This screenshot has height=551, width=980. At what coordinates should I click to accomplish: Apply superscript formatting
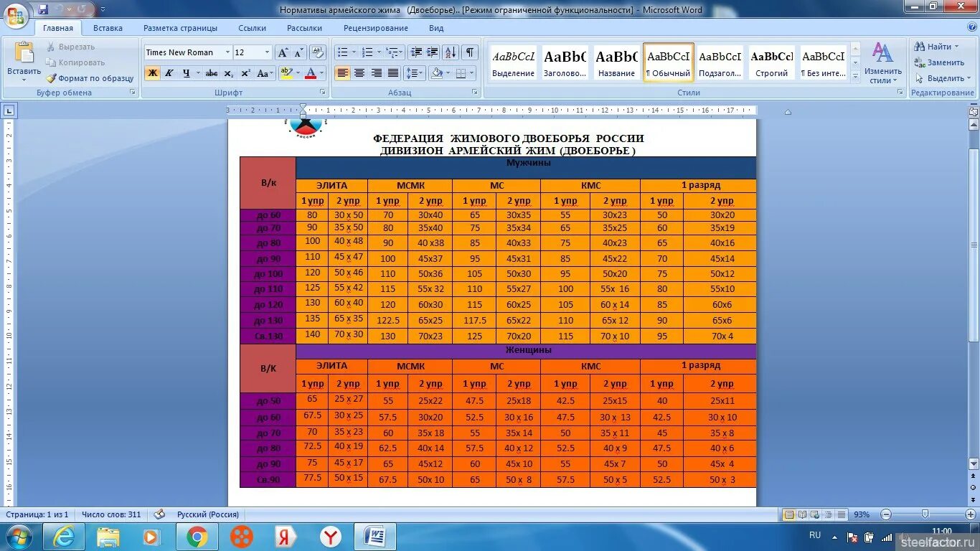coord(245,73)
